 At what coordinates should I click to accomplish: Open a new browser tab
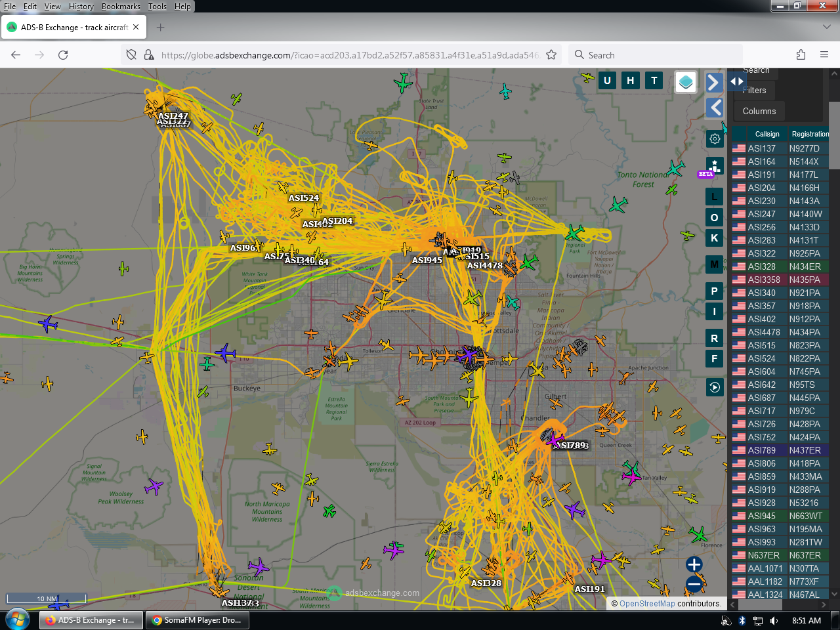161,28
